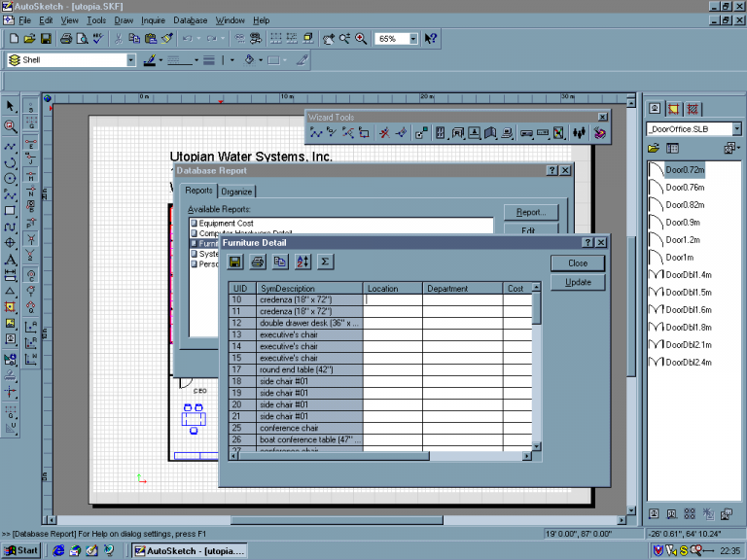Open the Shell layer dropdown
747x560 pixels.
130,60
